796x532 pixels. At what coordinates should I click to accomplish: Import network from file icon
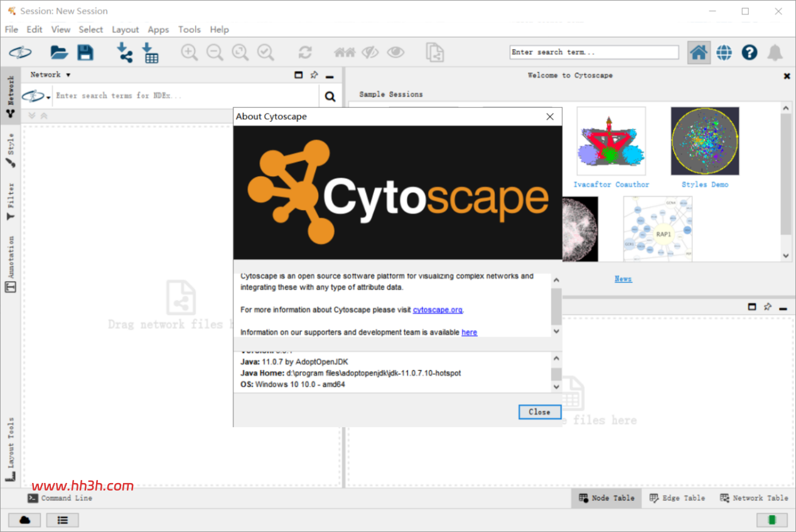[x=125, y=52]
